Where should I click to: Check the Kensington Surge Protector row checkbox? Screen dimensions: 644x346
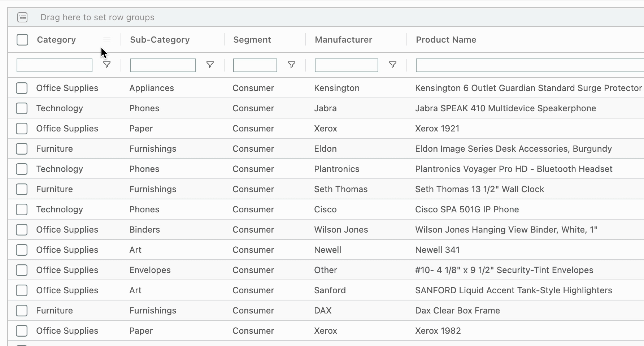(22, 88)
